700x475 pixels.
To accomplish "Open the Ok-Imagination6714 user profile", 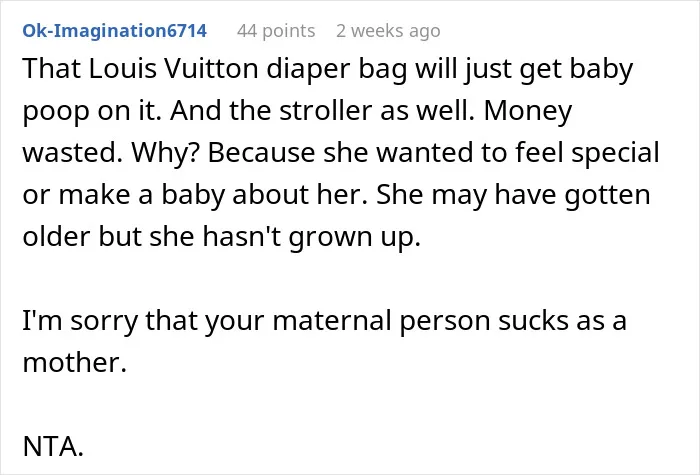I will (x=114, y=31).
